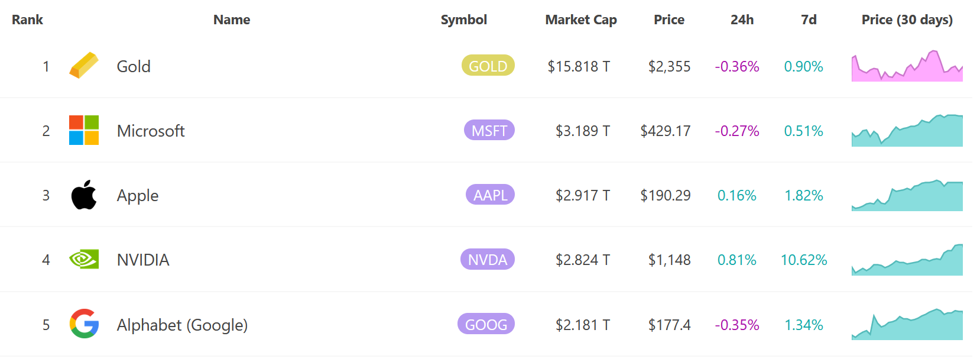Sort by 24h change column header
This screenshot has width=980, height=362.
[742, 20]
